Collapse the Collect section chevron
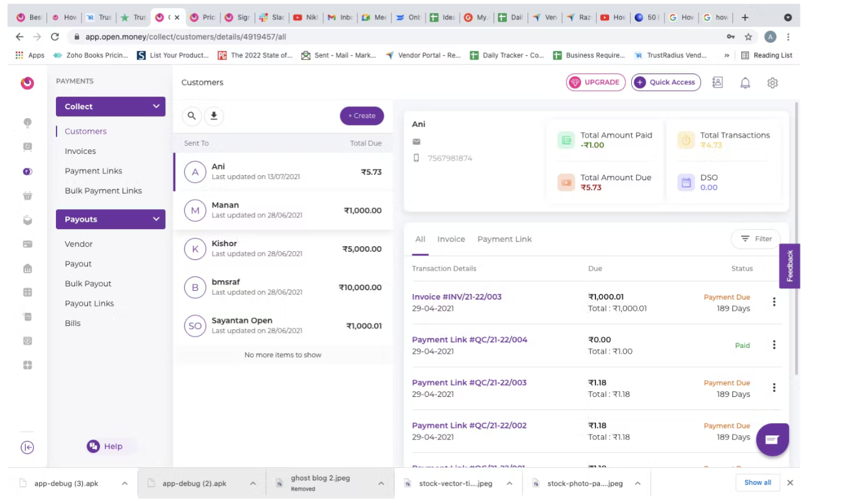 click(x=155, y=106)
